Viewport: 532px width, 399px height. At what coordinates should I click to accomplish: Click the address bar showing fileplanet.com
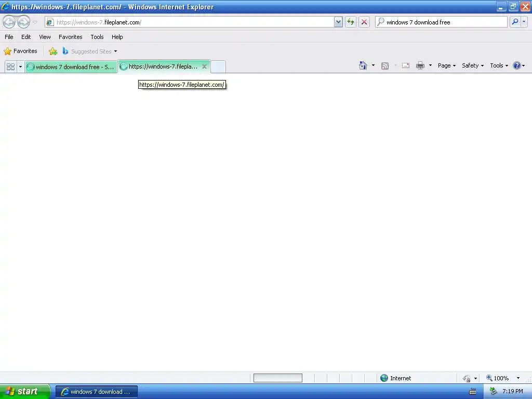click(x=189, y=22)
